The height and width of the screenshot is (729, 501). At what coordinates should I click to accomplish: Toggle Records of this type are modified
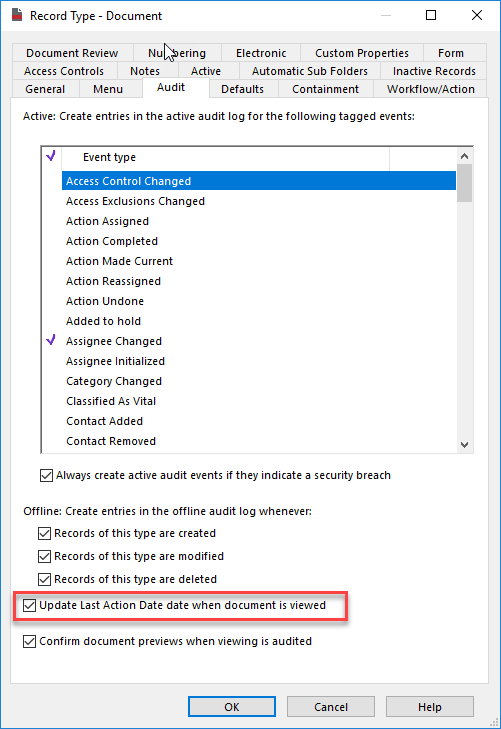(x=44, y=556)
